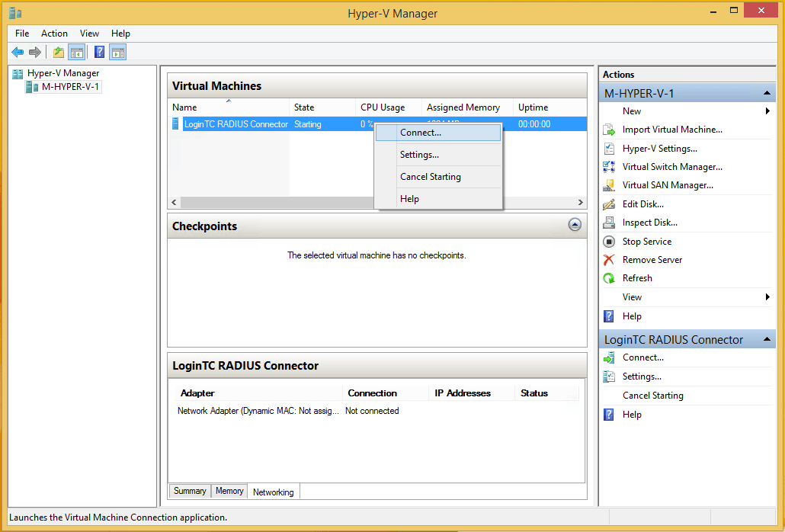This screenshot has width=785, height=532.
Task: Choose Settings... from the context menu
Action: [438, 155]
